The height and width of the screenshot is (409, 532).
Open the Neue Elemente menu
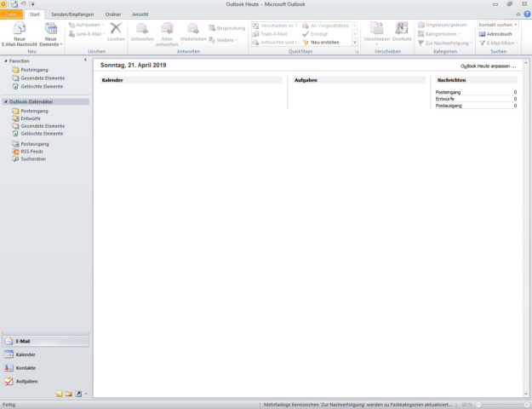tap(50, 33)
